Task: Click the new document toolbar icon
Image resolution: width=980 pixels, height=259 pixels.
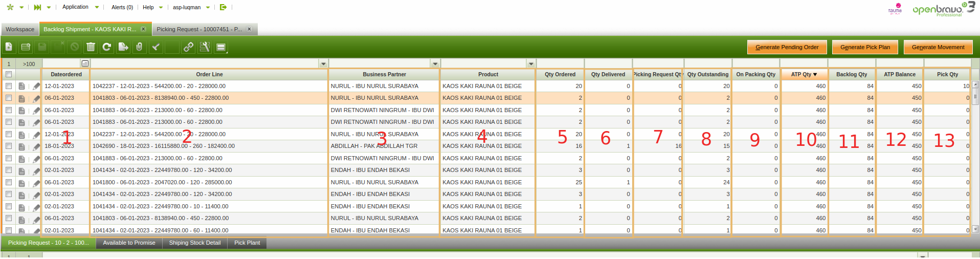Action: 9,47
